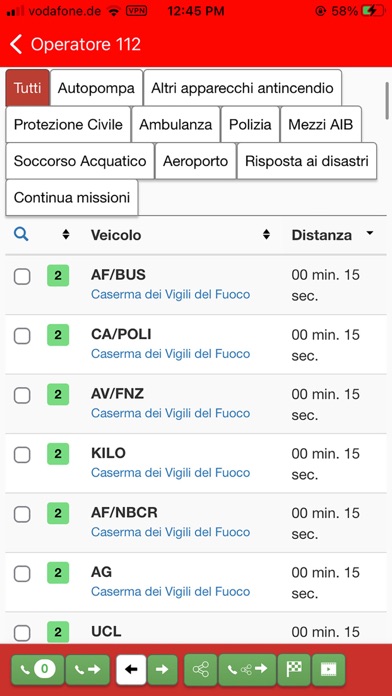The image size is (392, 696).
Task: Tick the AF/NBCR vehicle checkbox
Action: [22, 514]
